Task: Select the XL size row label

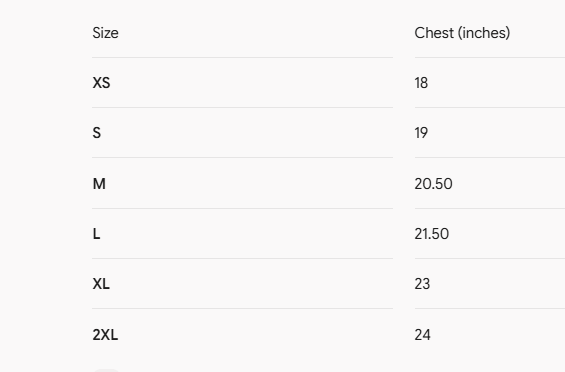Action: point(101,284)
